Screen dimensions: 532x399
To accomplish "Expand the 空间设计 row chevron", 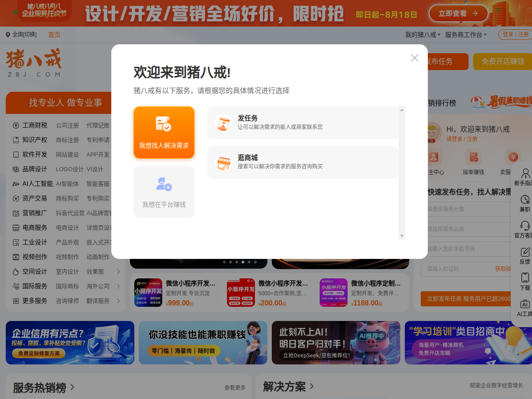I will pos(118,271).
